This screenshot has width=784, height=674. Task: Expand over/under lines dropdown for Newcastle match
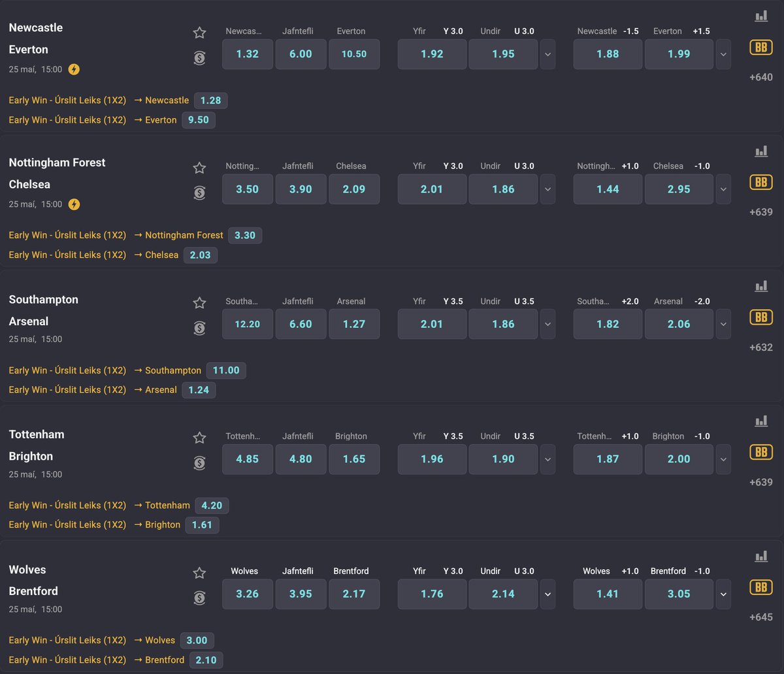(547, 54)
